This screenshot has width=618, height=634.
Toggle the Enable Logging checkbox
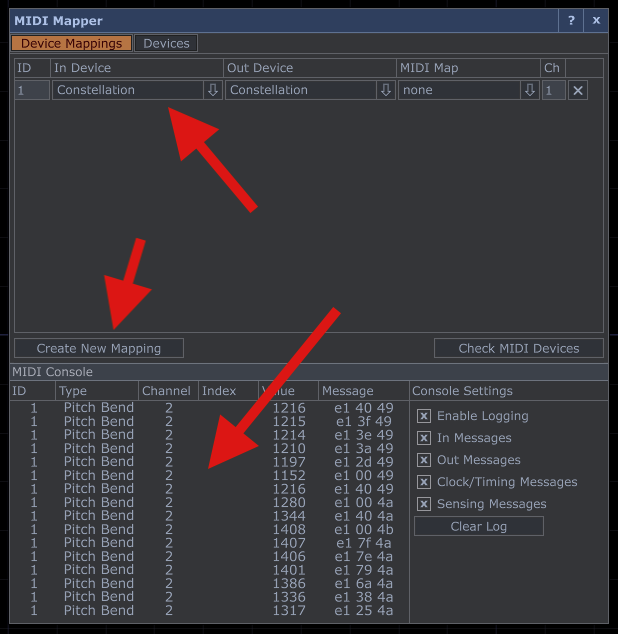coord(424,416)
